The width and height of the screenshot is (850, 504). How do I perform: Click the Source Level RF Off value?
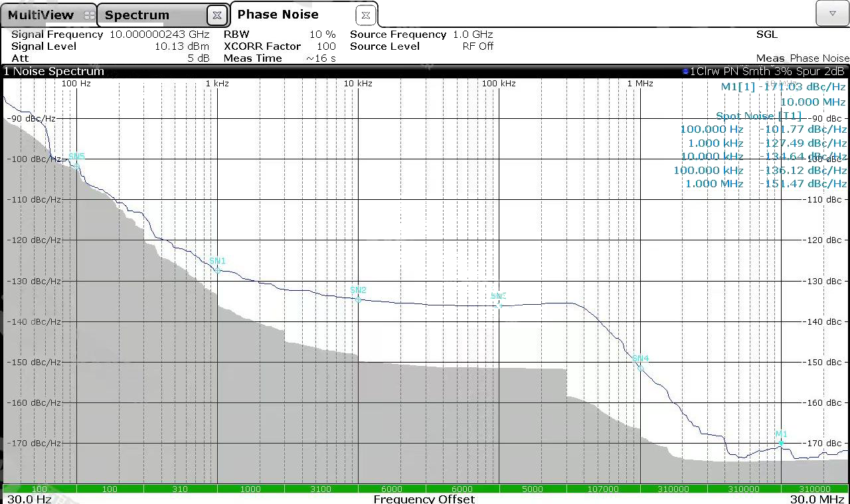click(478, 46)
